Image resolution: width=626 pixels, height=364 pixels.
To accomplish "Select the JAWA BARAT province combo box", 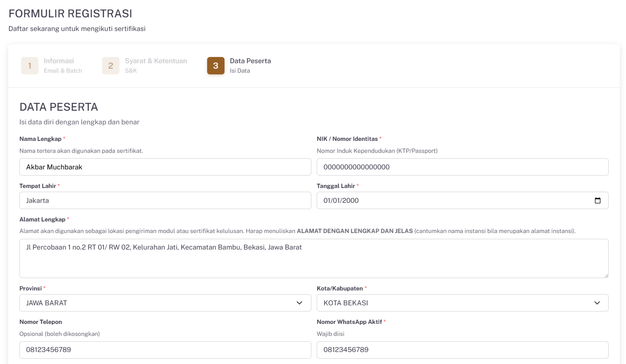I will click(x=157, y=303).
